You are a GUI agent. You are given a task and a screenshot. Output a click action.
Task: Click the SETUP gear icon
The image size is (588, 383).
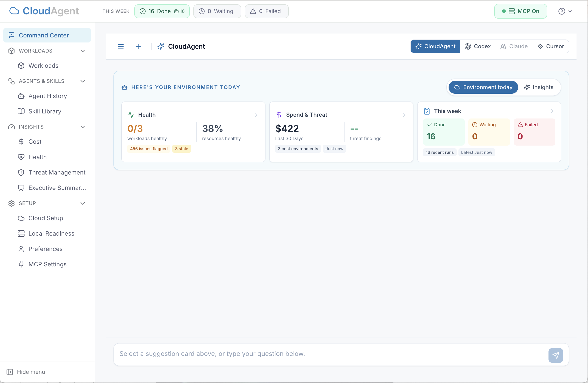(x=11, y=203)
